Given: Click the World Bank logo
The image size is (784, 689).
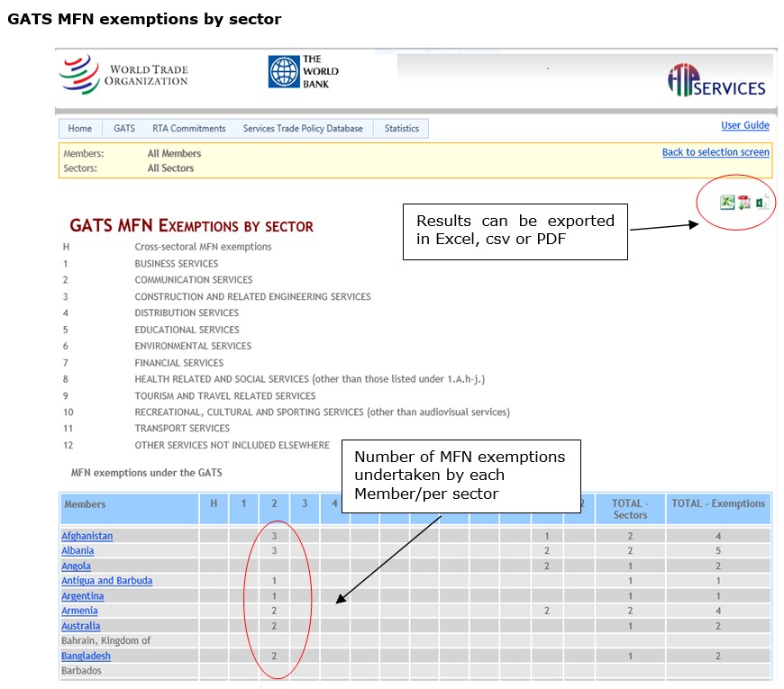Looking at the screenshot, I should click(304, 72).
